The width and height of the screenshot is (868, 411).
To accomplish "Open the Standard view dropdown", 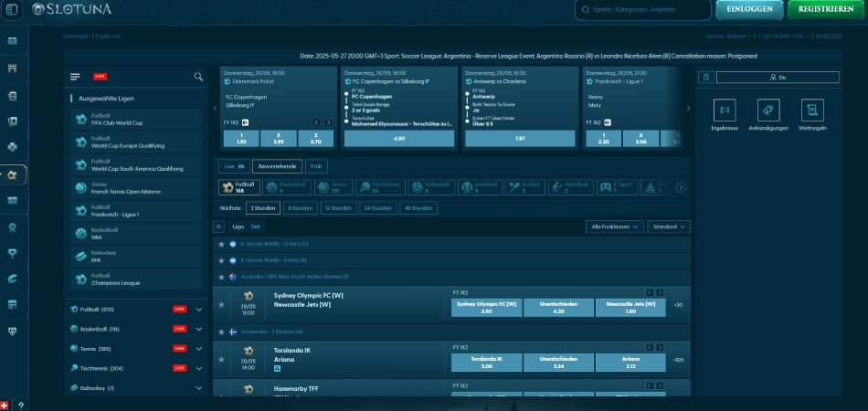I will click(x=669, y=227).
